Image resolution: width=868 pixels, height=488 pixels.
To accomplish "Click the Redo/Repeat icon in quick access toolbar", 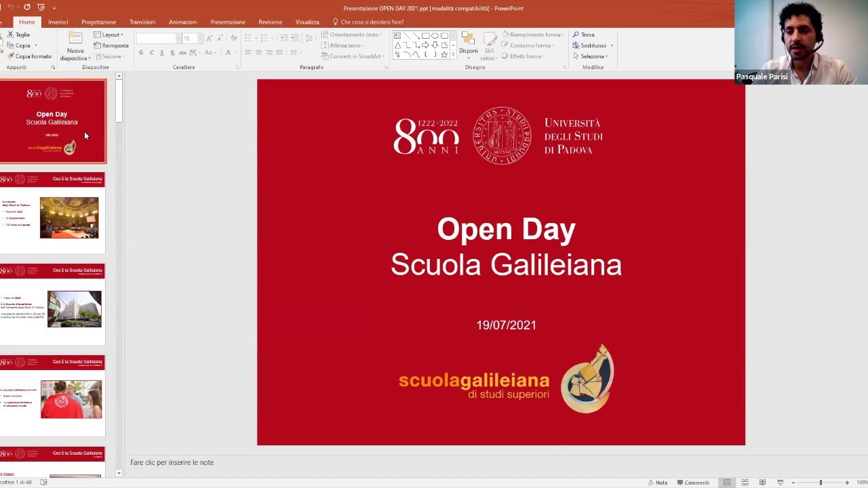I will point(27,7).
